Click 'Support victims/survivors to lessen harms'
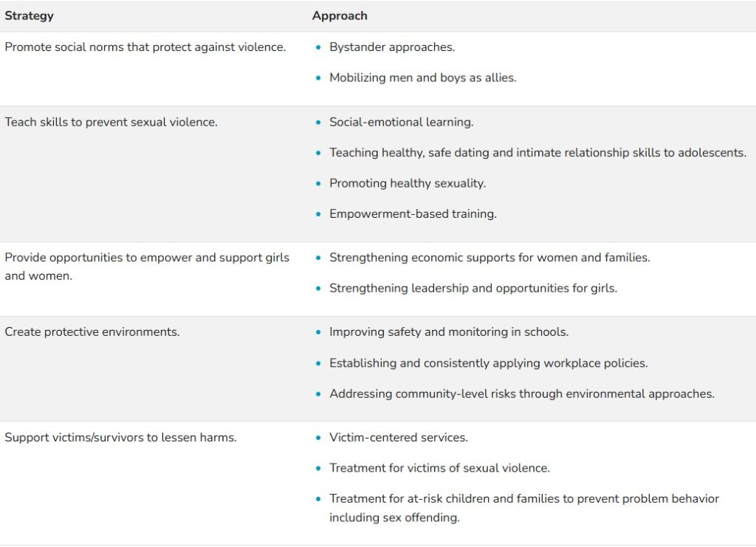The height and width of the screenshot is (547, 756). 120,438
